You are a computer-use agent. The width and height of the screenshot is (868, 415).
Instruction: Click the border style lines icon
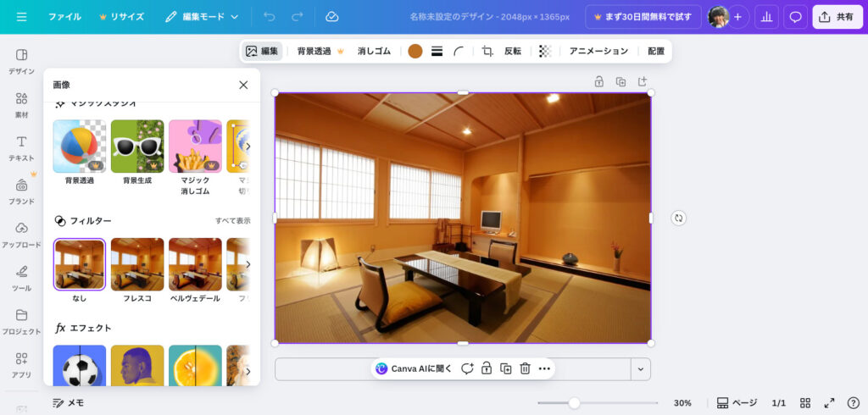click(437, 51)
